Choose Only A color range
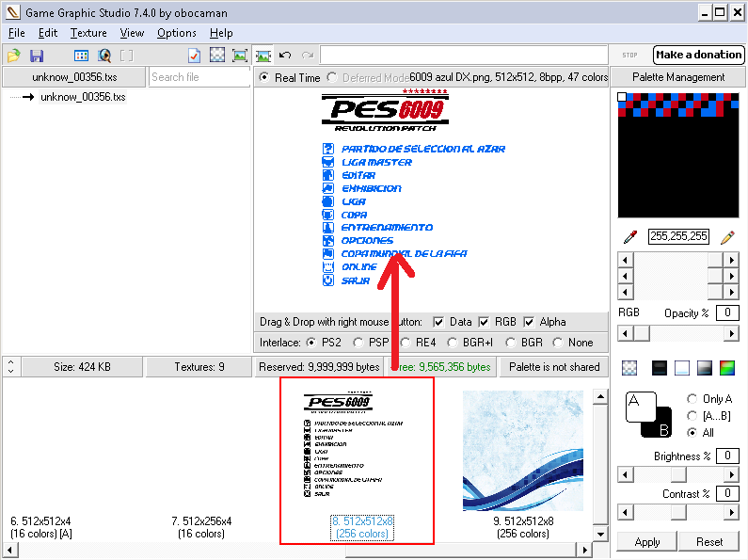The image size is (748, 560). click(692, 398)
